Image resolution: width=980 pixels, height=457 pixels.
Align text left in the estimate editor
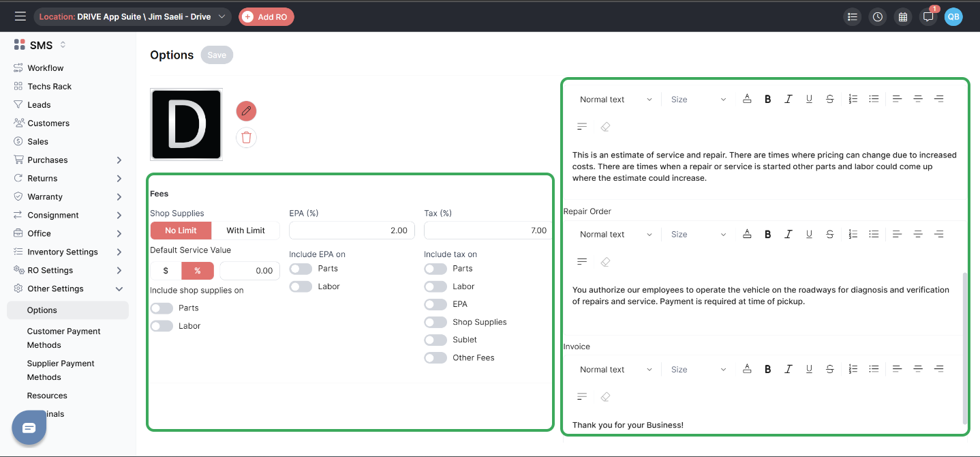(x=898, y=99)
